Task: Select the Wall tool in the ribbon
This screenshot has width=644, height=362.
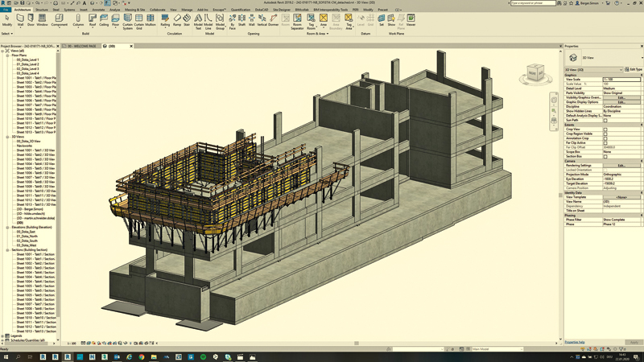Action: [x=20, y=19]
